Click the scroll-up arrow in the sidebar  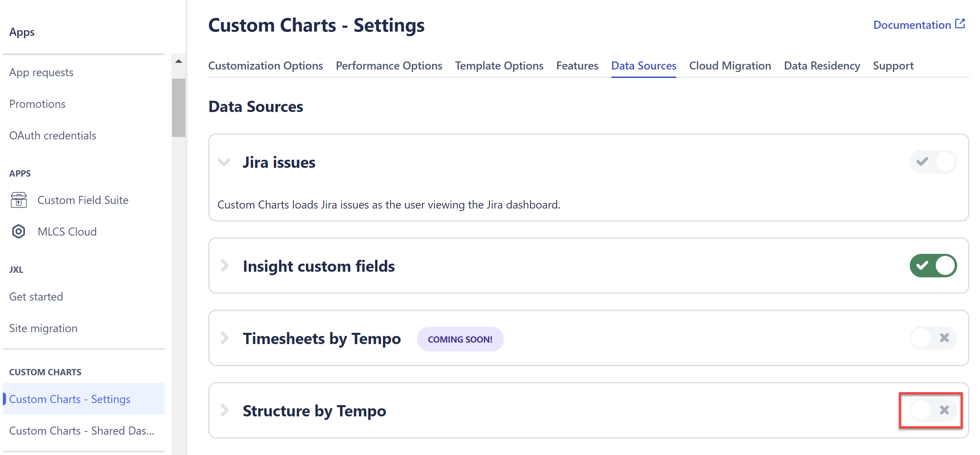[179, 60]
